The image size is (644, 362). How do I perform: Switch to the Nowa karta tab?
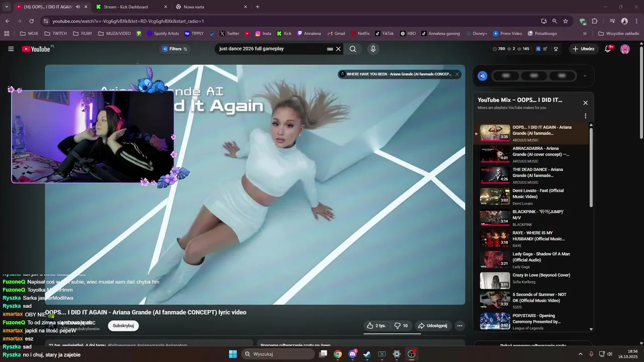(x=211, y=7)
